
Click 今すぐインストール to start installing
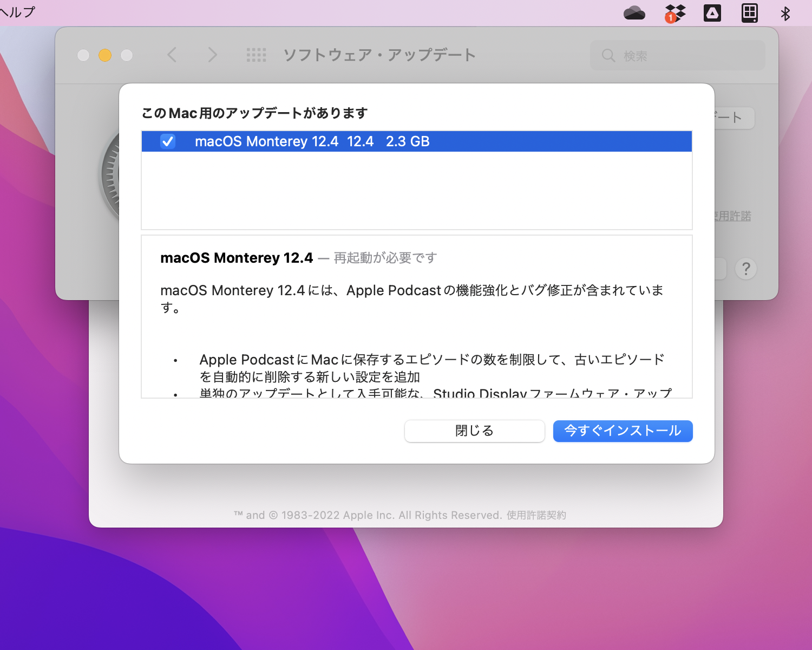[x=622, y=431]
